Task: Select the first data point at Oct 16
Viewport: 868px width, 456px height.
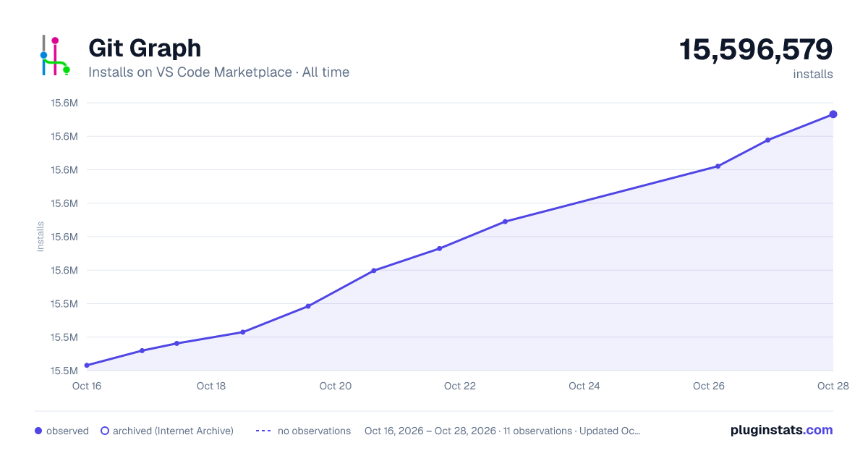Action: [87, 366]
